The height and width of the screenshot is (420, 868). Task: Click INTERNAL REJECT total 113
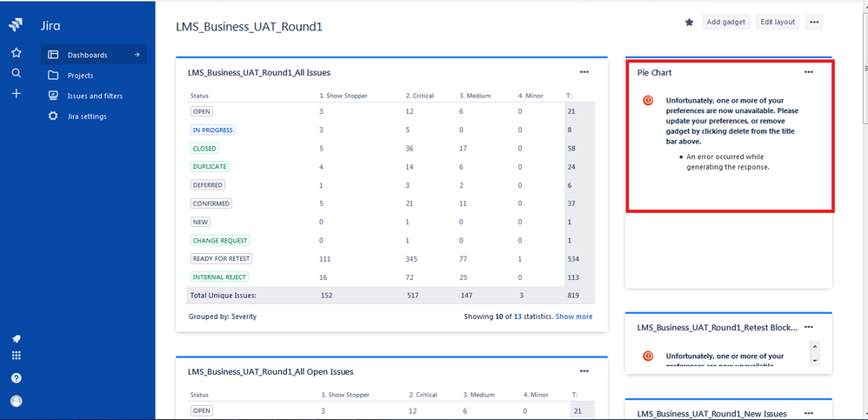573,277
